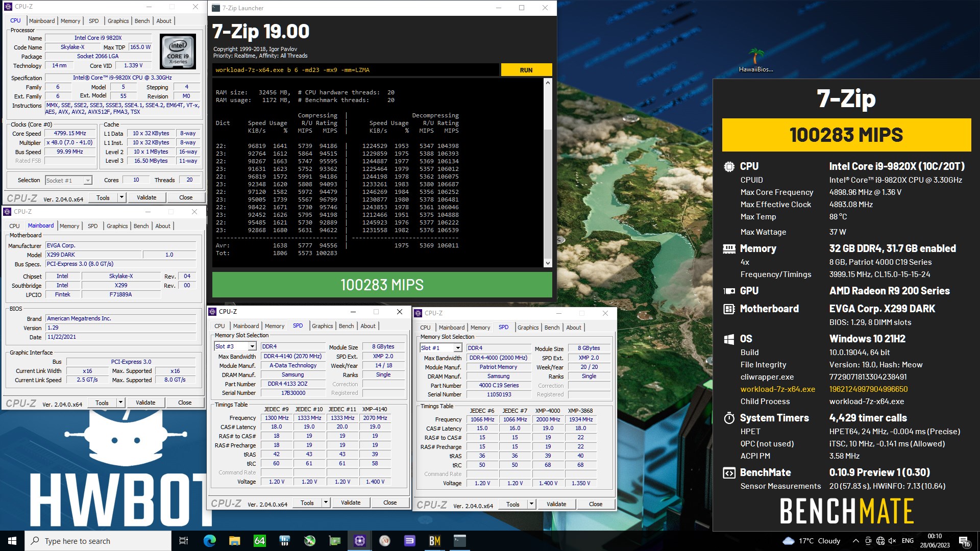Click the yellow workload-7z-x64.exe entry in BenchMate
The width and height of the screenshot is (980, 551).
(x=777, y=389)
